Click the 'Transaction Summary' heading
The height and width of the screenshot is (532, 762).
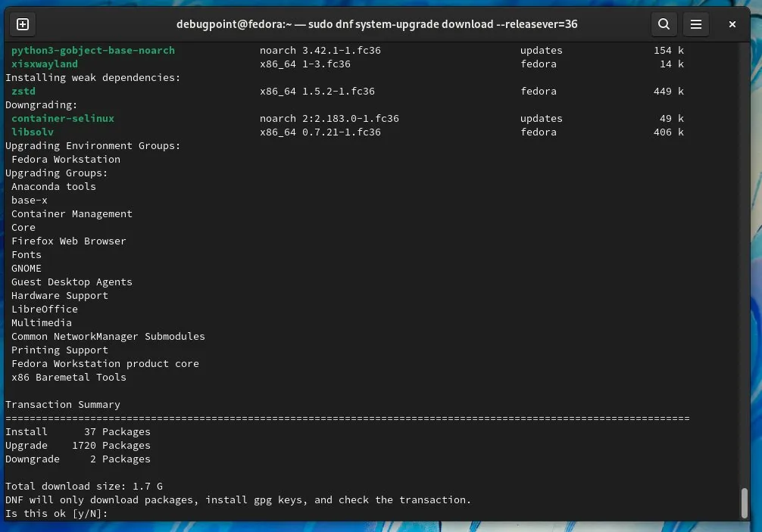click(x=63, y=404)
